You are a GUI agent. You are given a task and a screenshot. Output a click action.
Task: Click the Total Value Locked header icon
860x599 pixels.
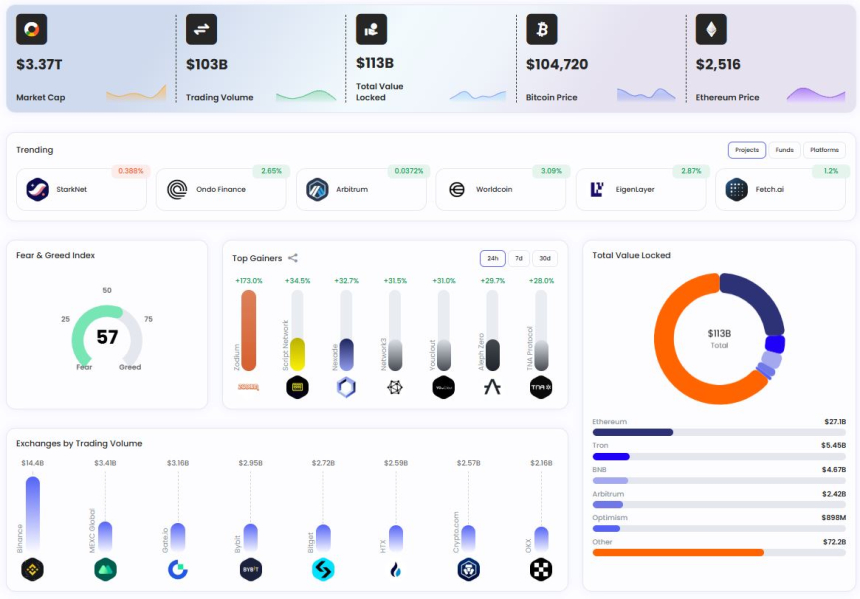click(x=371, y=29)
